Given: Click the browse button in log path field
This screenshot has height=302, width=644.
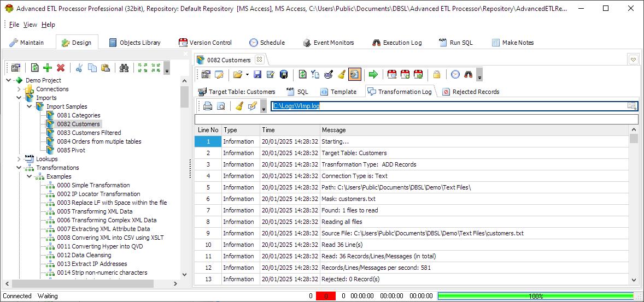Looking at the screenshot, I should [x=631, y=106].
